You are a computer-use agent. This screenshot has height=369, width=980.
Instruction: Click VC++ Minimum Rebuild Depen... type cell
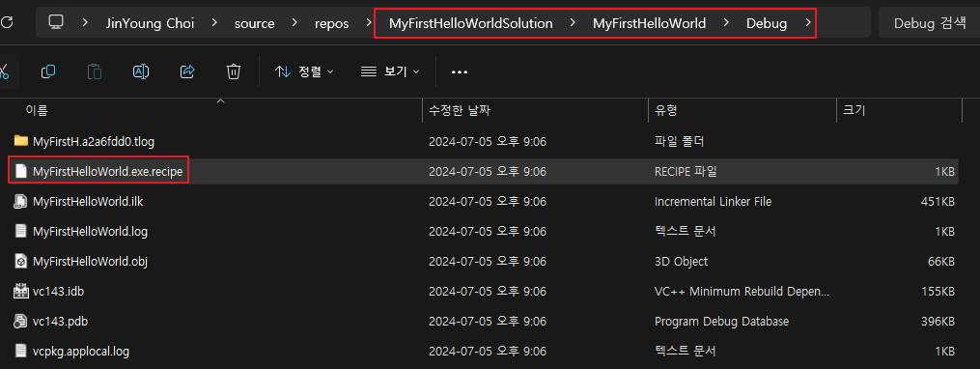click(x=742, y=291)
